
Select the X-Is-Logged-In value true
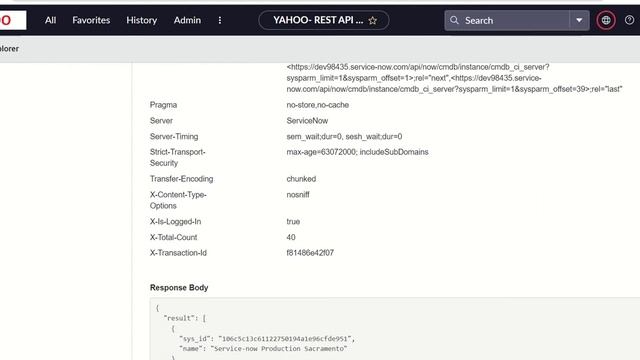[x=293, y=222]
